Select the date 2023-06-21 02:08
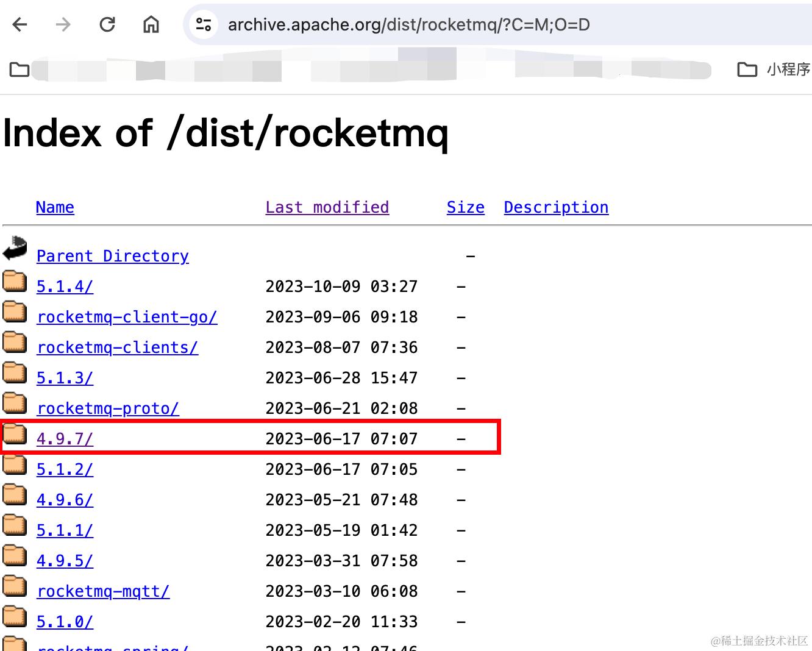The width and height of the screenshot is (812, 651). pos(341,408)
